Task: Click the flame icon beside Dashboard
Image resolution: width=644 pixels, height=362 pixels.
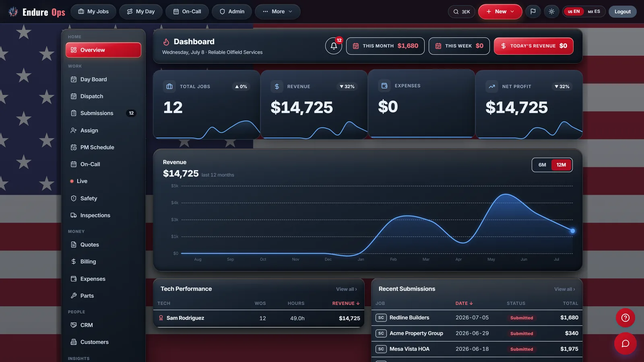Action: tap(166, 42)
